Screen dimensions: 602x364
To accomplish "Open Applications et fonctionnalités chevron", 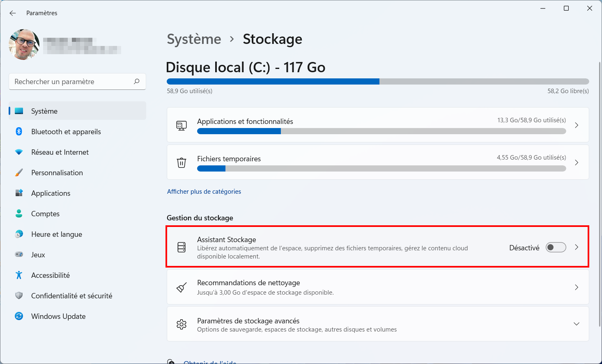I will click(577, 125).
